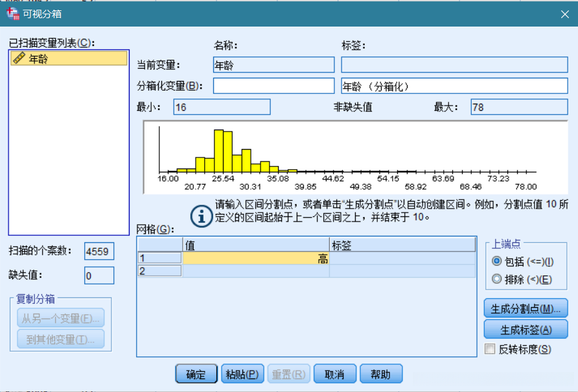Viewport: 578px width, 392px height.
Task: Click the 标签 field showing 年龄（分箱化）
Action: pos(454,85)
